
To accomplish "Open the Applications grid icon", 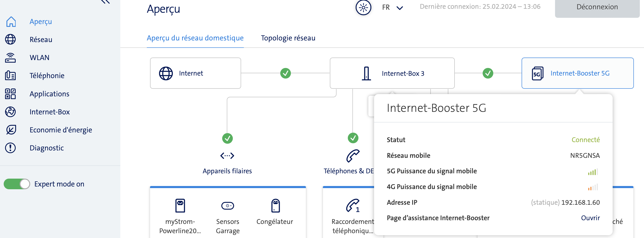I will pos(11,94).
